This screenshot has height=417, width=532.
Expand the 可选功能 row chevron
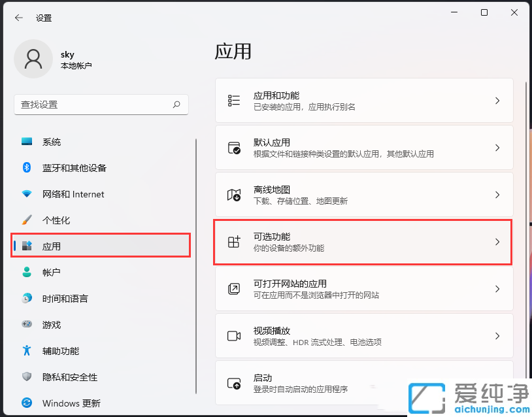coord(495,242)
